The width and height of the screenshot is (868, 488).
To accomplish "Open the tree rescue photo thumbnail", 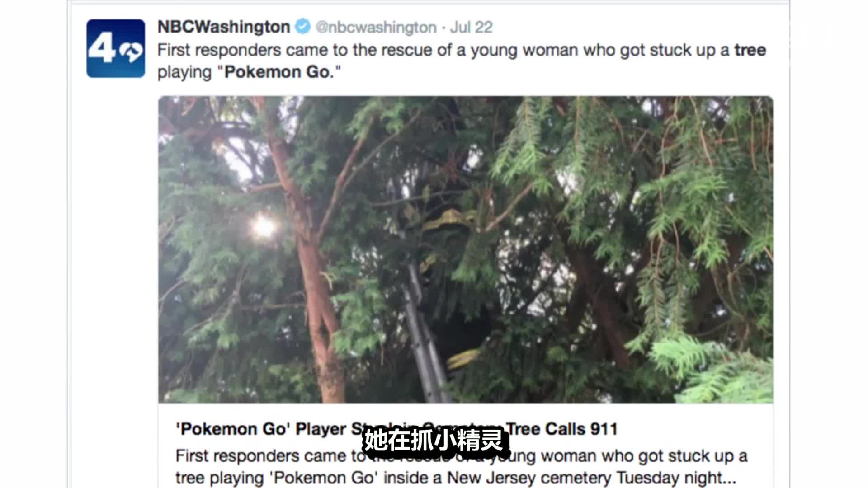I will (466, 249).
